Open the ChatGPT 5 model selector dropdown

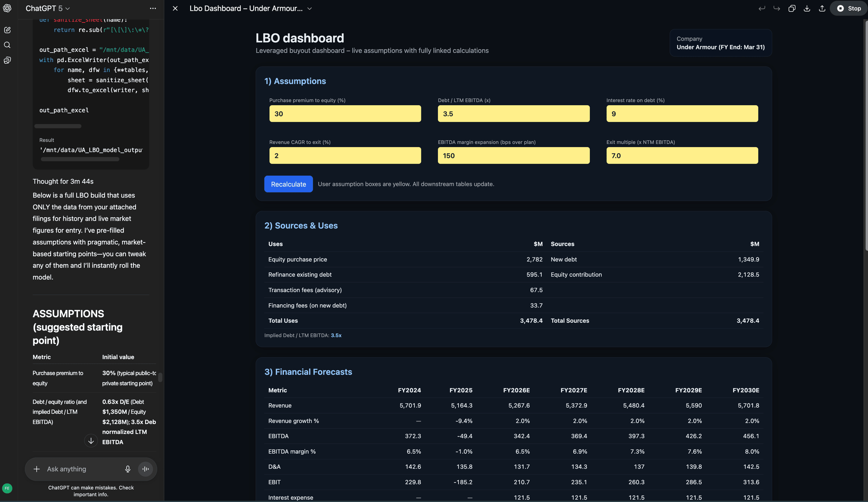click(x=47, y=8)
